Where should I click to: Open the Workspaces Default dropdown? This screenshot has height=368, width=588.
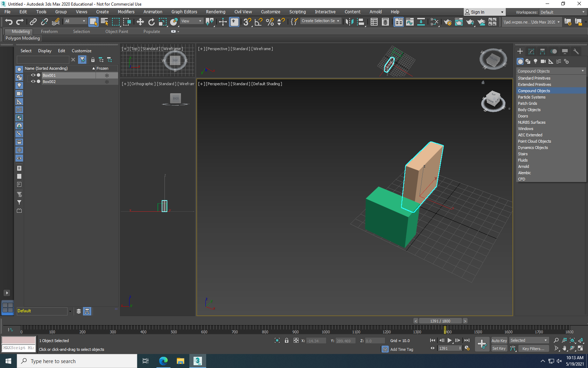pyautogui.click(x=562, y=12)
